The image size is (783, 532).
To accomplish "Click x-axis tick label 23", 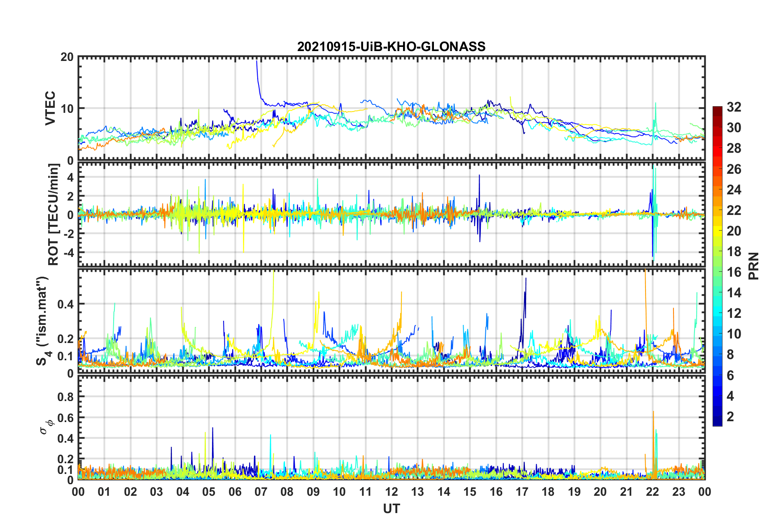I will tap(679, 492).
